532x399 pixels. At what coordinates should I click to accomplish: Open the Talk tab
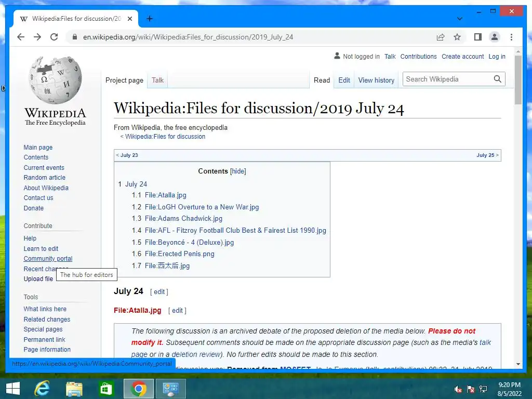tap(157, 80)
